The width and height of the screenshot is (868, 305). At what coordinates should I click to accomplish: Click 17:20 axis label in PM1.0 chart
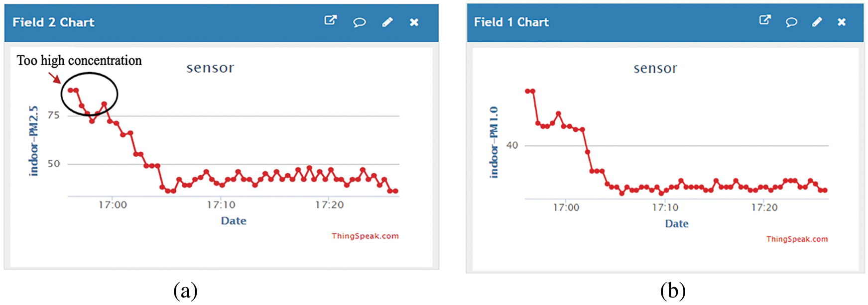(764, 207)
